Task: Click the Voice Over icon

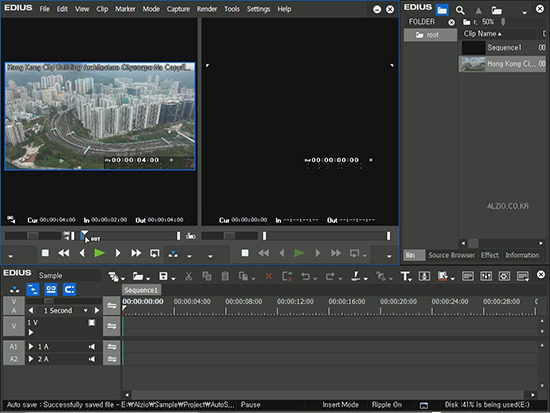Action: [424, 276]
